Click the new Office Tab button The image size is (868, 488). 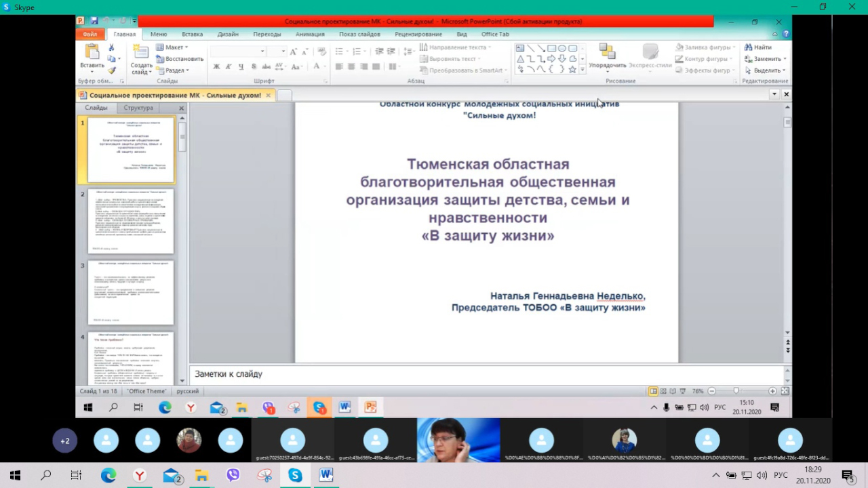285,96
